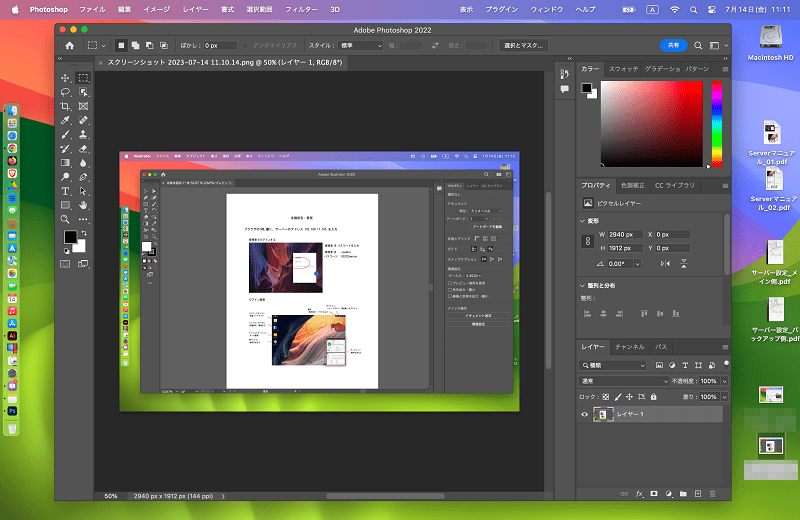
Task: Collapse the 変形 section
Action: coord(583,221)
